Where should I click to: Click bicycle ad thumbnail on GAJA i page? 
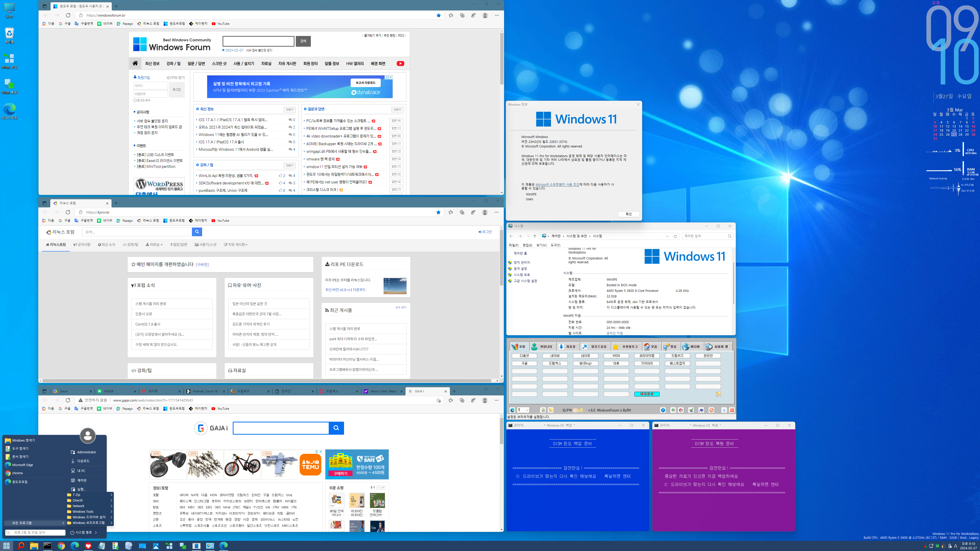click(x=242, y=464)
